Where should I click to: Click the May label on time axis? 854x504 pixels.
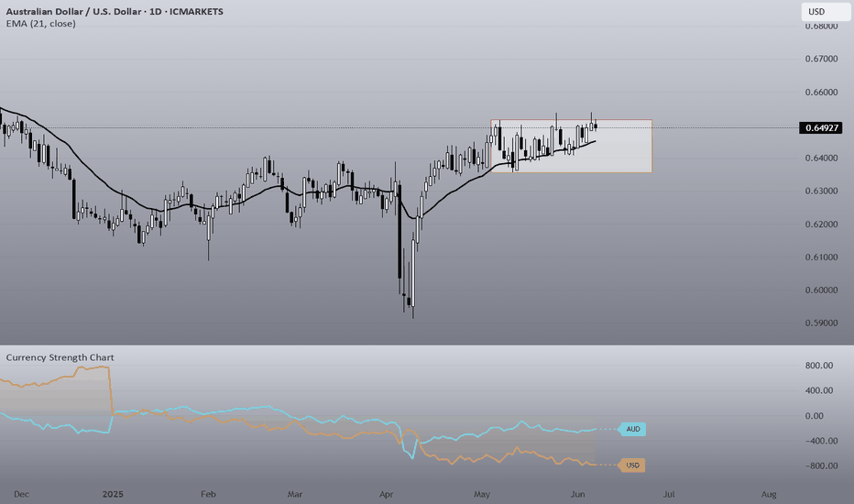pos(482,494)
